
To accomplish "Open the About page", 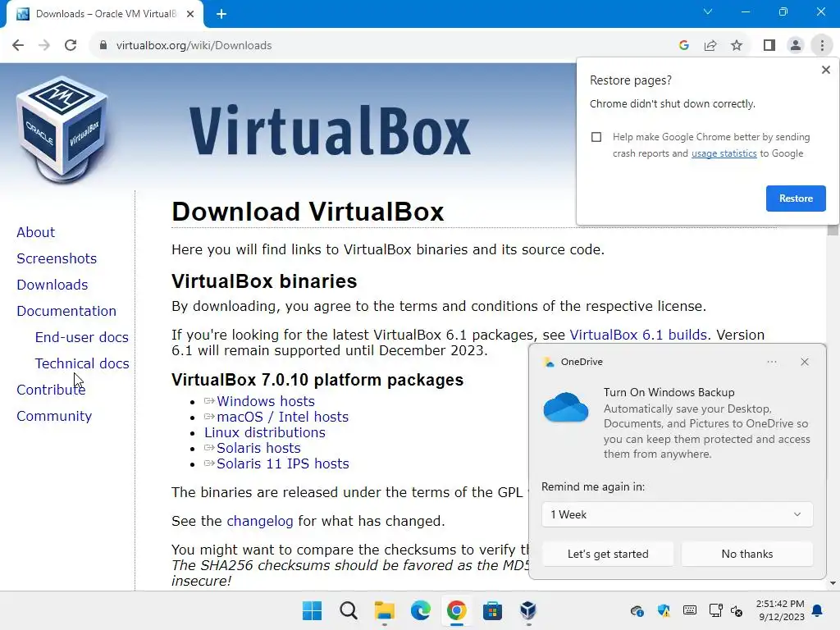I will [x=35, y=232].
